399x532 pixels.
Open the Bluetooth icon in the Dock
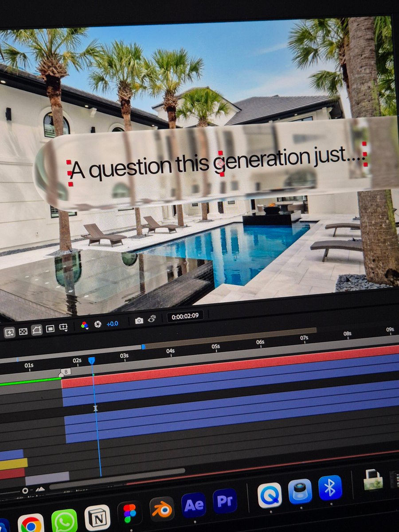pyautogui.click(x=330, y=488)
